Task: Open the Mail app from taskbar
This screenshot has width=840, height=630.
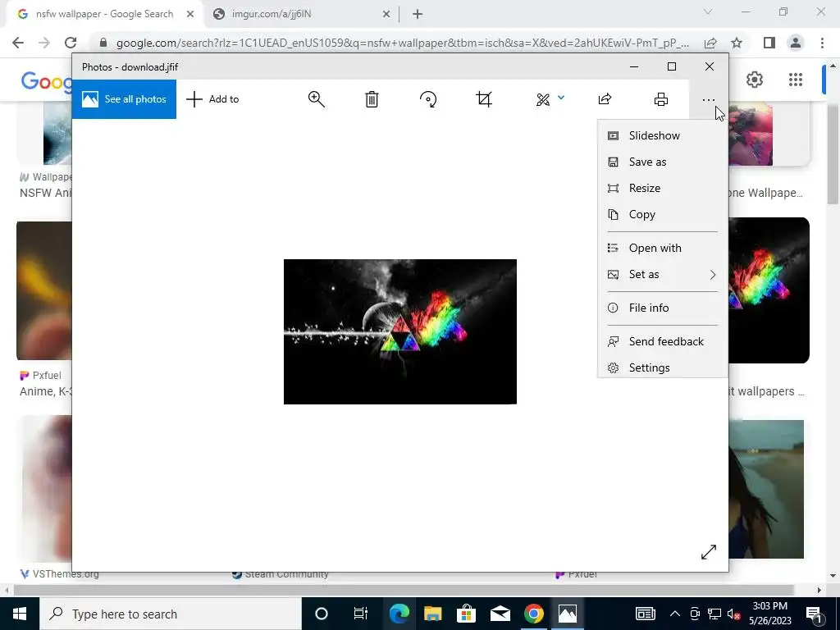Action: pos(500,614)
